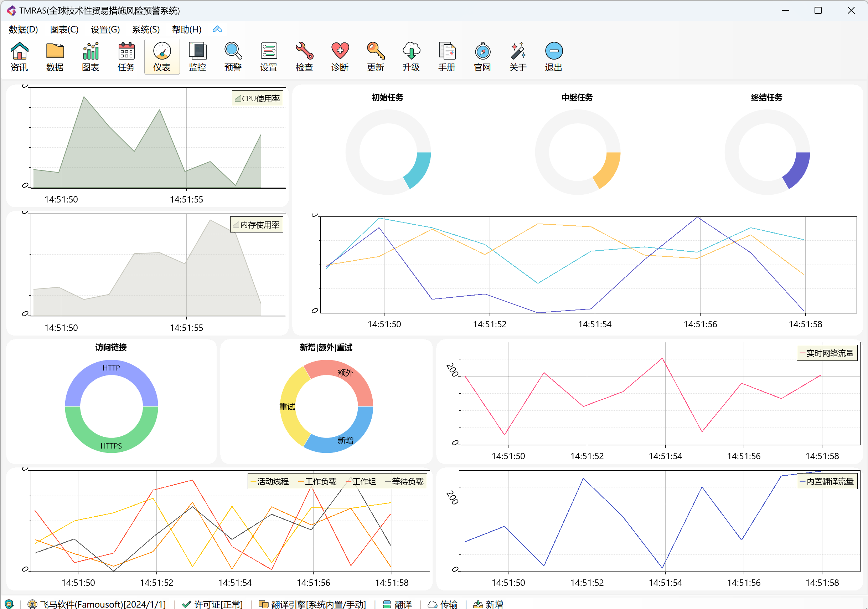The image size is (868, 609).
Task: Open the 帮助(H) menu
Action: pyautogui.click(x=187, y=29)
